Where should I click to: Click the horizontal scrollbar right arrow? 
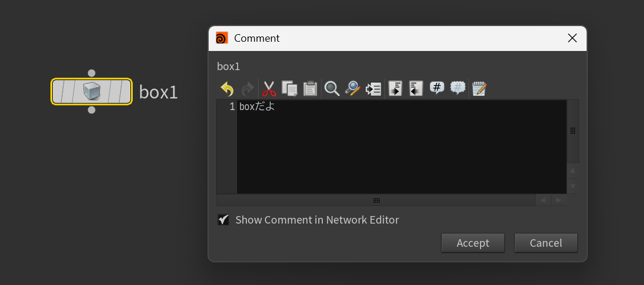click(559, 200)
